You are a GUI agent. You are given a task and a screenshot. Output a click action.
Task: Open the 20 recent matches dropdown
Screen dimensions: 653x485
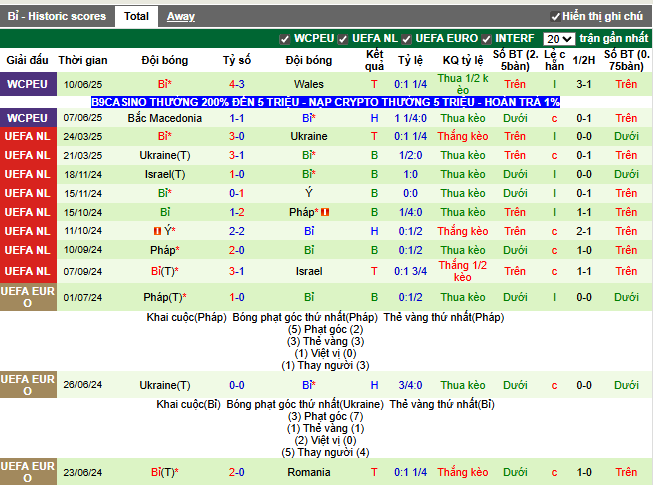(559, 39)
